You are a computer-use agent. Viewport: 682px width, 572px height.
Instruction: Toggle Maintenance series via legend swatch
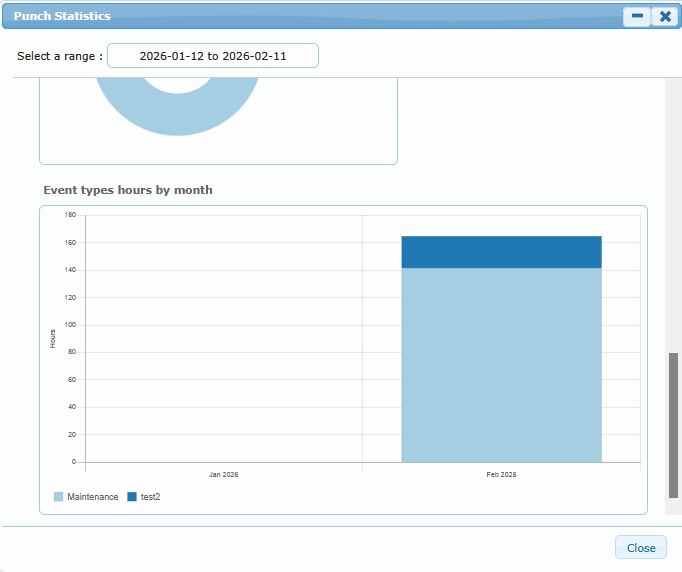click(x=59, y=497)
